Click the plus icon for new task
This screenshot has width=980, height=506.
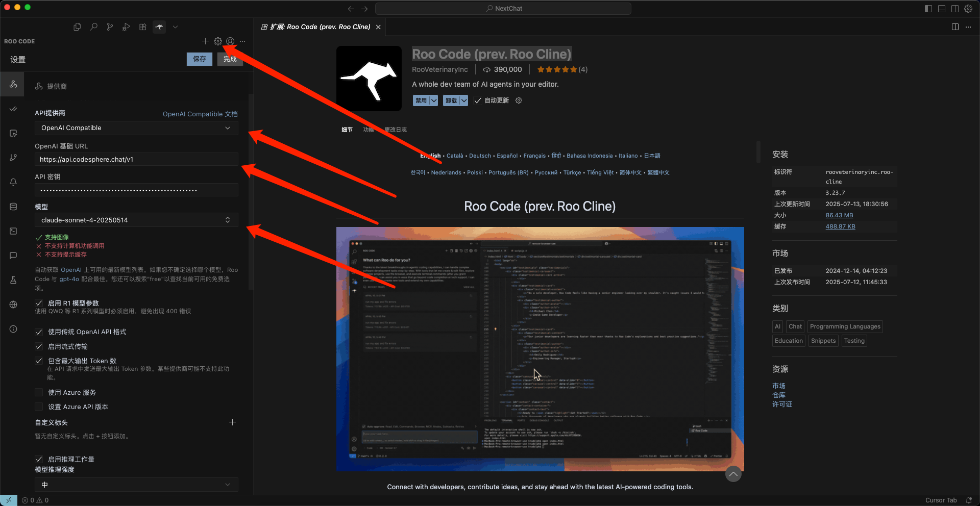(x=205, y=41)
